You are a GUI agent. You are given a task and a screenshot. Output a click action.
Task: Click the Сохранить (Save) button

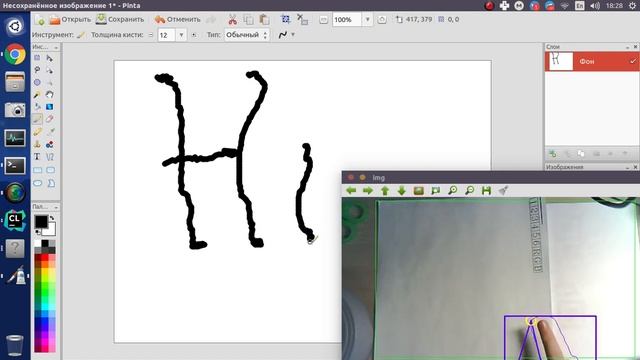(120, 19)
